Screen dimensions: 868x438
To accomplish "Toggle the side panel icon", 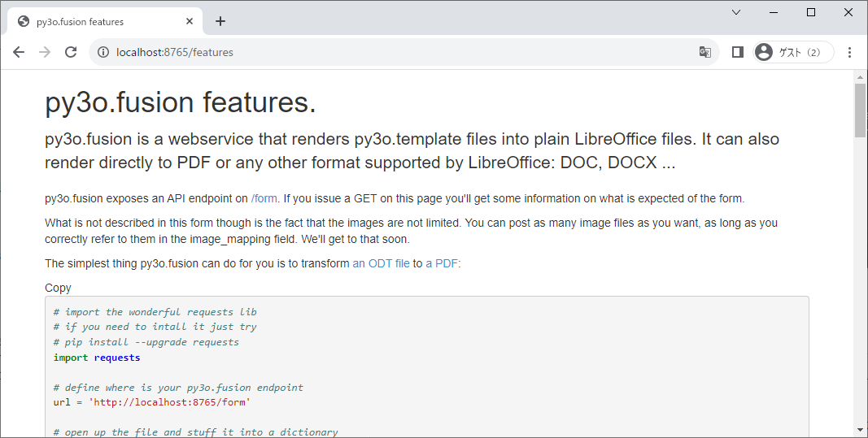I will [737, 52].
